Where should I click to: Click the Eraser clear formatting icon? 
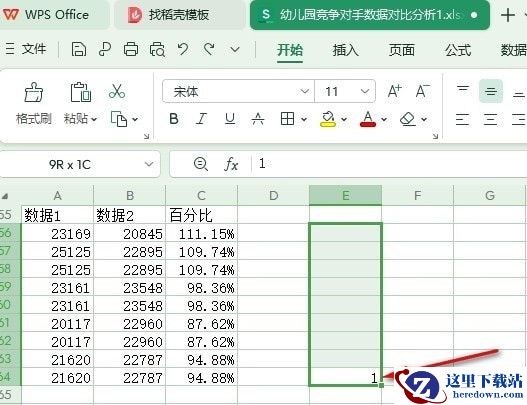(408, 119)
